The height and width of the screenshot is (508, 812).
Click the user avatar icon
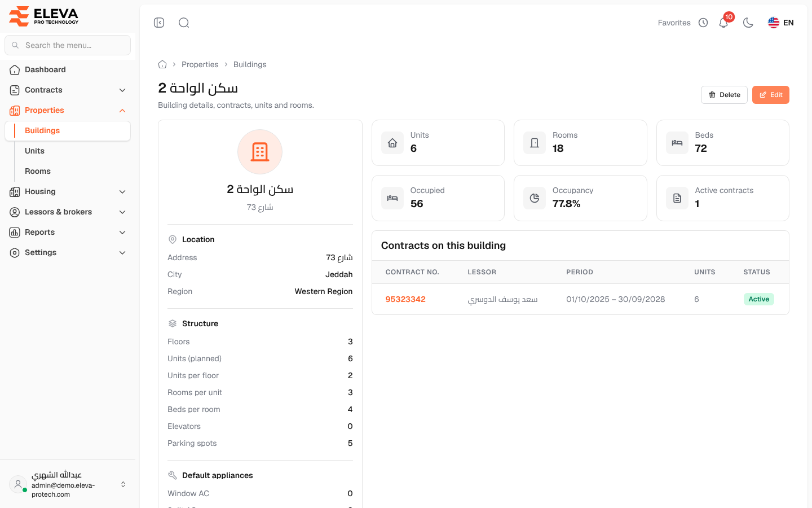(18, 484)
